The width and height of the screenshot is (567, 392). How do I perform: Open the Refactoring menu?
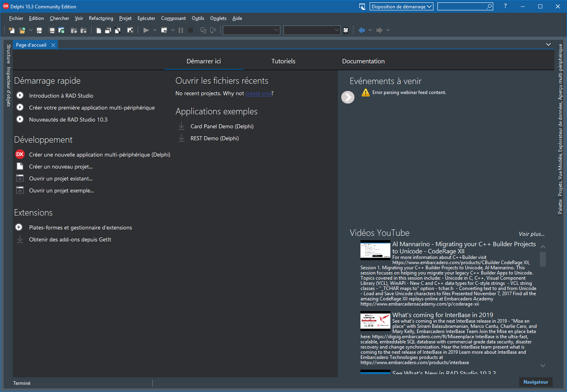point(101,18)
